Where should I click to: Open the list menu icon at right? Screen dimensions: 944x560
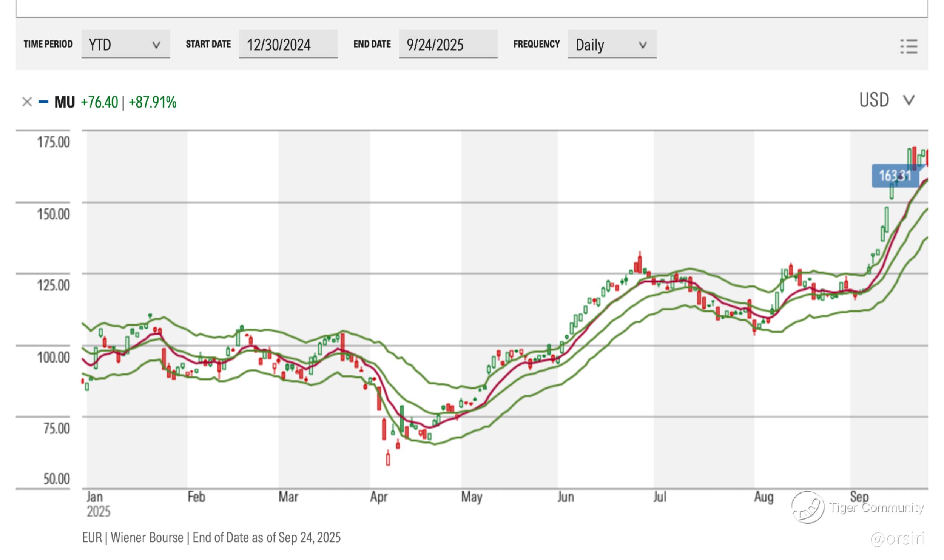(909, 46)
